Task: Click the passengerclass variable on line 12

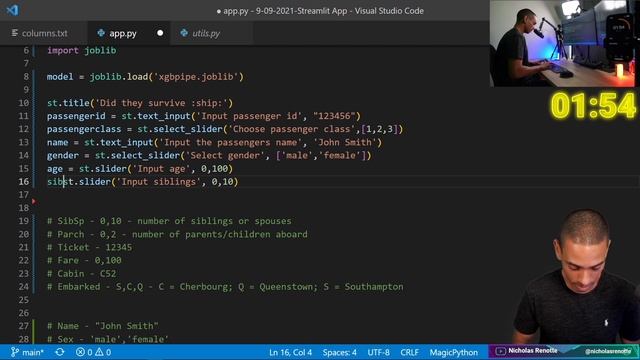Action: tap(84, 129)
